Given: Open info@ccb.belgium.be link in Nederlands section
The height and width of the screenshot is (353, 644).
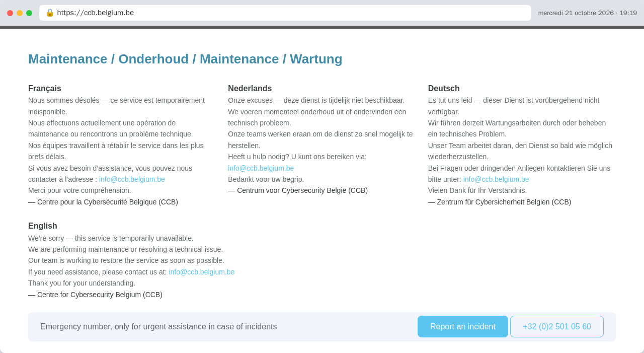Looking at the screenshot, I should coord(261,168).
